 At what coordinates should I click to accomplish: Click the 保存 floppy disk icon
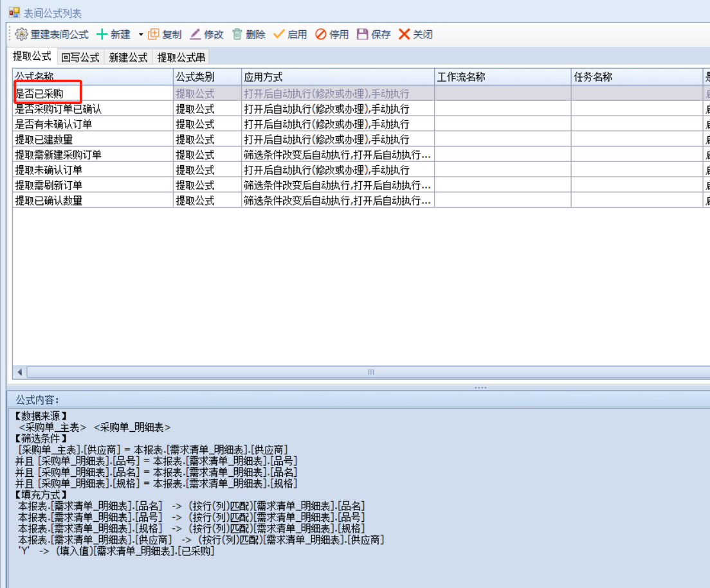pos(363,35)
